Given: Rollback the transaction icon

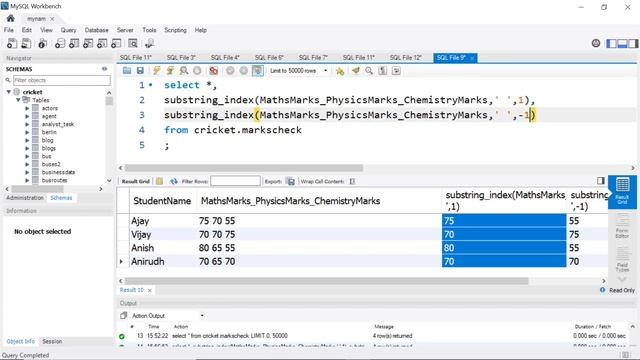Looking at the screenshot, I should [x=244, y=71].
